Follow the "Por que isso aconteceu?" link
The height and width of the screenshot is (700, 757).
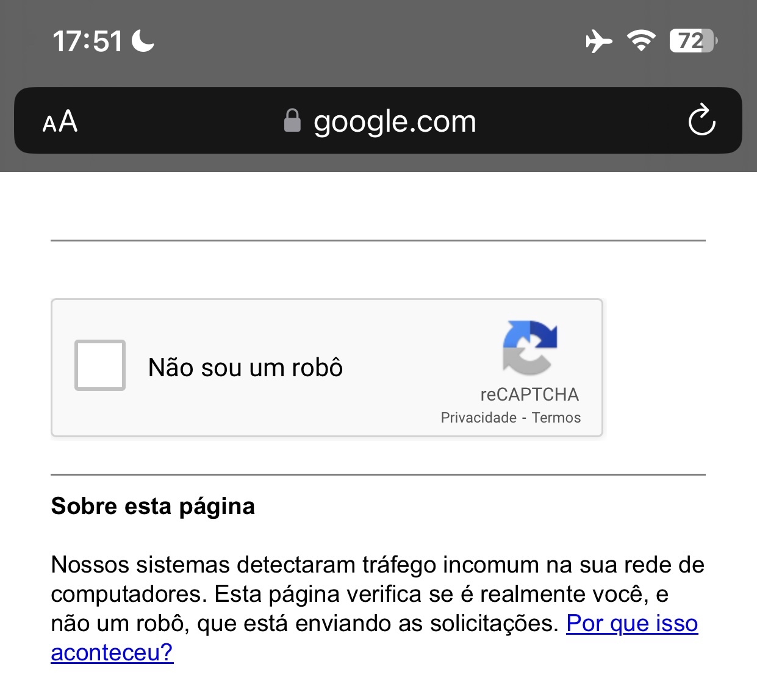(631, 624)
